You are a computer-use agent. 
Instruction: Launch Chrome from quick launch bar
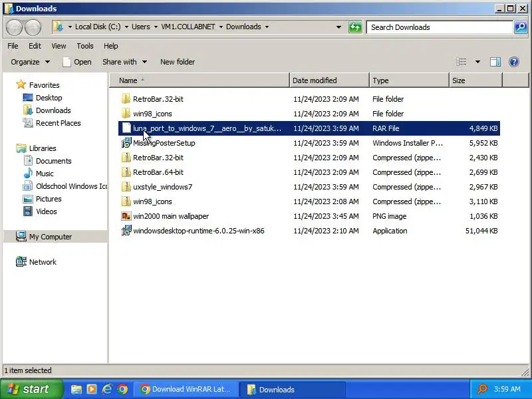[x=122, y=389]
